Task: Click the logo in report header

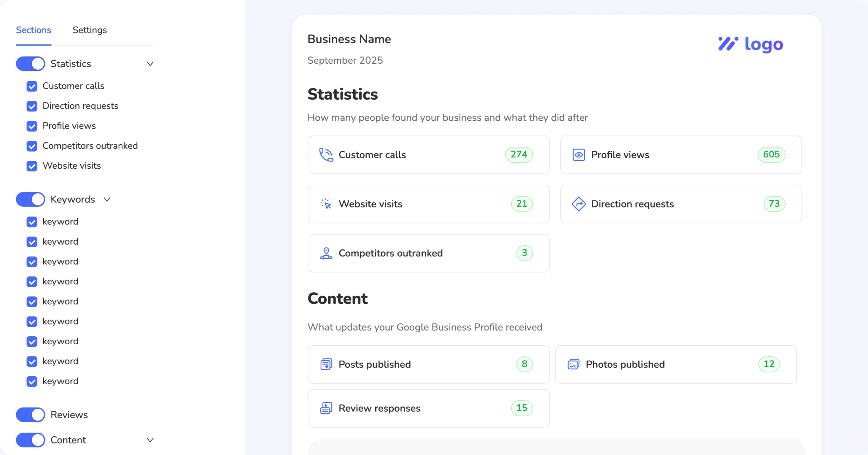Action: (750, 44)
